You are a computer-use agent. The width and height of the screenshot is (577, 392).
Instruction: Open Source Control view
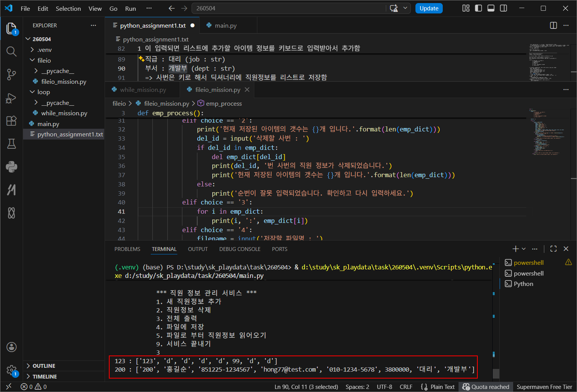tap(12, 75)
